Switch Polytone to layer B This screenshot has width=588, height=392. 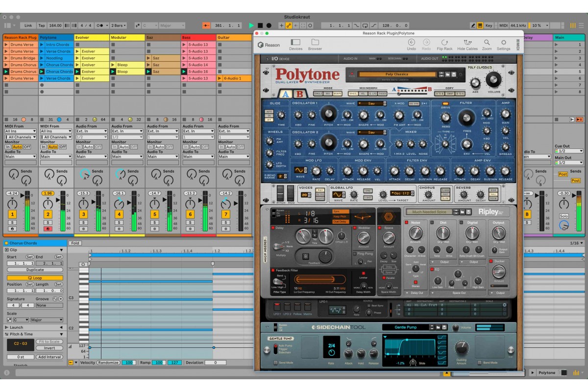(299, 94)
